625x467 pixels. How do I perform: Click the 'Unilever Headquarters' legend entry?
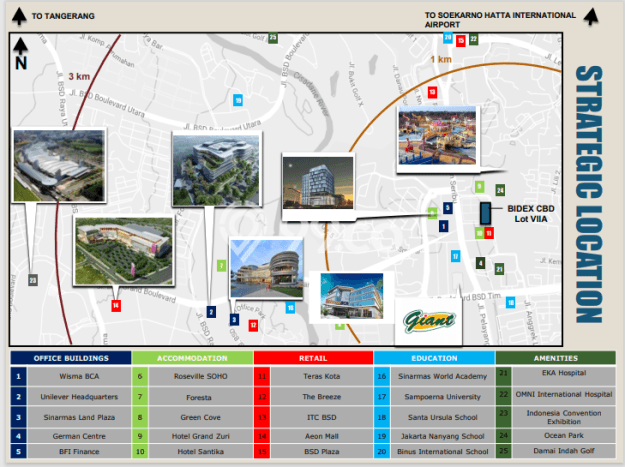(79, 397)
